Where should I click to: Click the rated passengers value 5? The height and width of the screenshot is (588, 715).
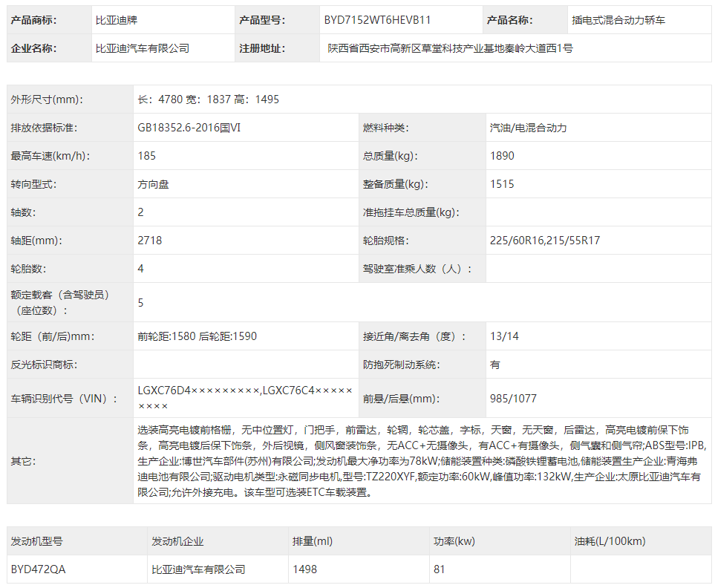point(140,303)
